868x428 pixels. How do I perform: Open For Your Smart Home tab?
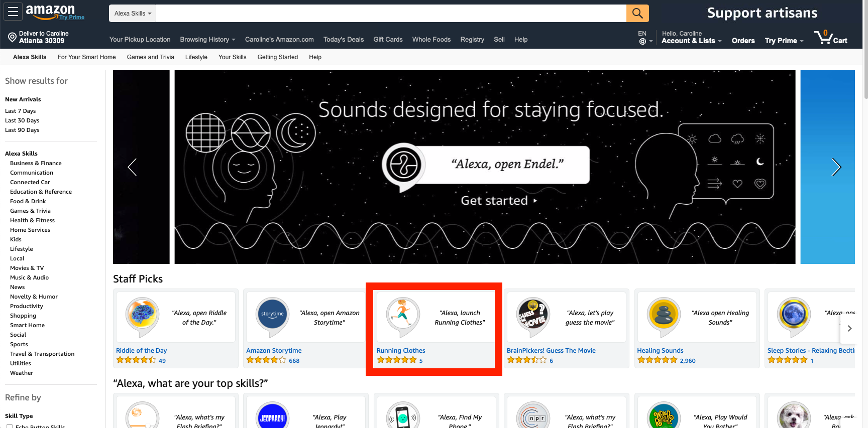(86, 57)
